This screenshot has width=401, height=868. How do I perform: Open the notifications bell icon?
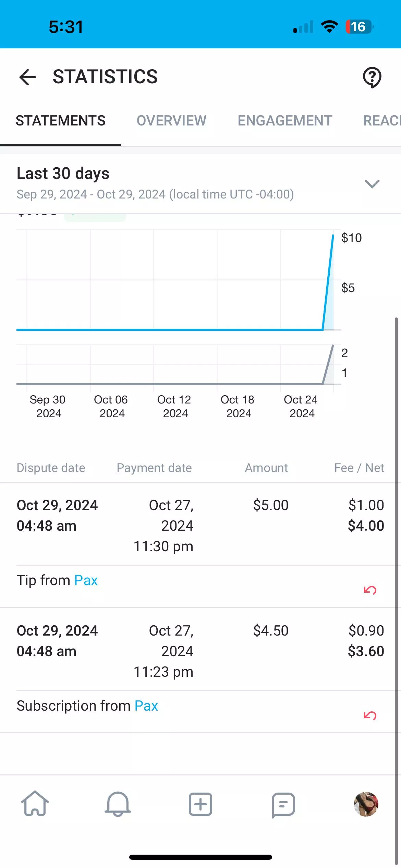pyautogui.click(x=118, y=804)
